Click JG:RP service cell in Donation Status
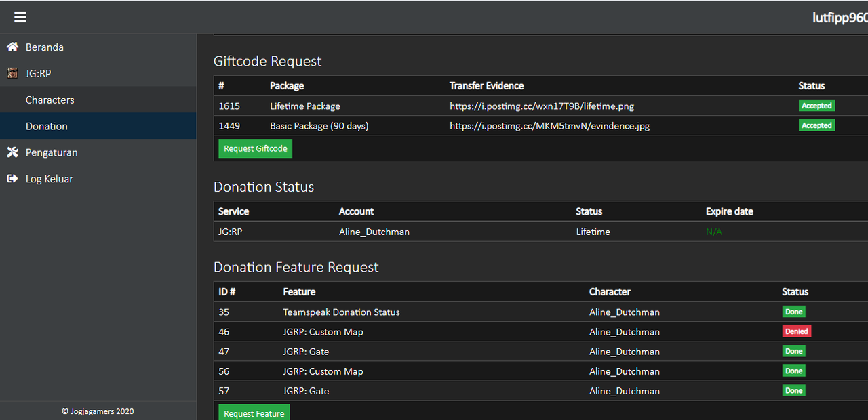The image size is (868, 420). click(231, 232)
